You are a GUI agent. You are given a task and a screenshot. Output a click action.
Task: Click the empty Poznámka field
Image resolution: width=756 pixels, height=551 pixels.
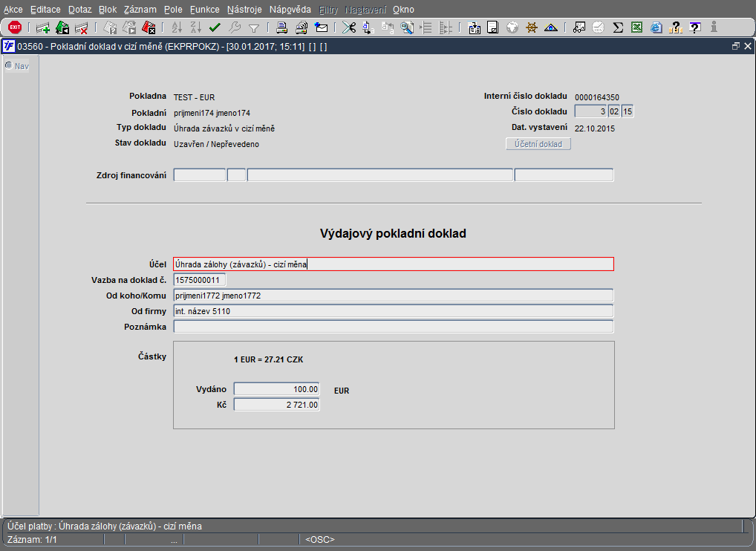394,327
